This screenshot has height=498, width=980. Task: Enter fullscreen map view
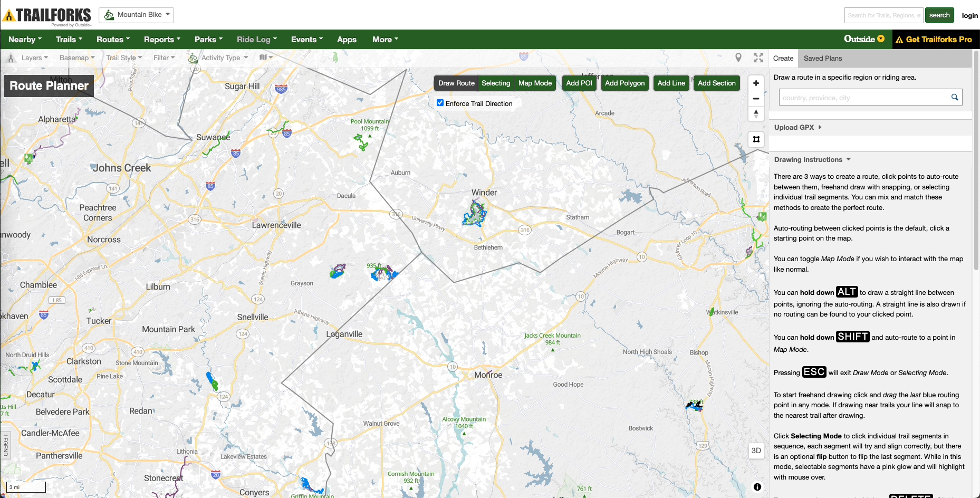pyautogui.click(x=758, y=58)
